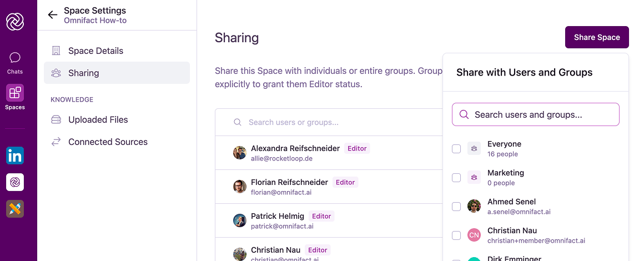Click Patrick Helmig's Editor badge

tap(321, 216)
